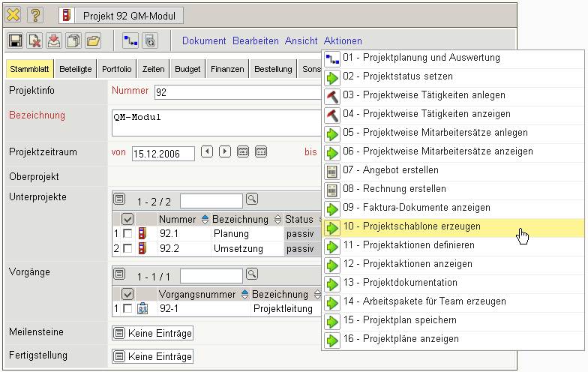Open the Meilensteine list menu button
The height and width of the screenshot is (372, 588).
tap(118, 332)
